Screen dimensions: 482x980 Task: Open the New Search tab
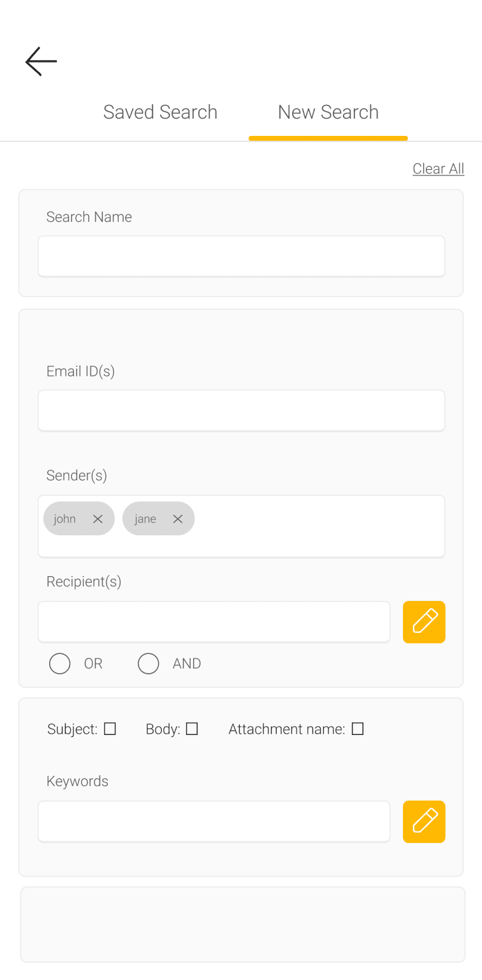tap(328, 112)
